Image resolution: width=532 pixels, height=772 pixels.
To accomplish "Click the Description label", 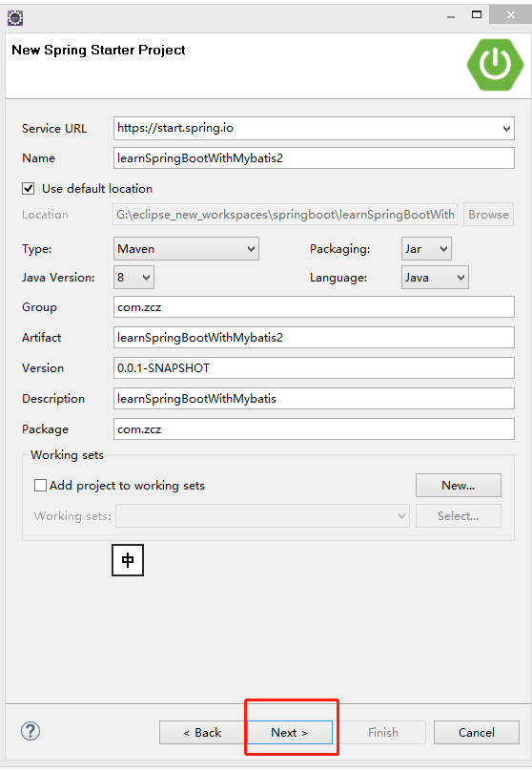I will pos(53,399).
